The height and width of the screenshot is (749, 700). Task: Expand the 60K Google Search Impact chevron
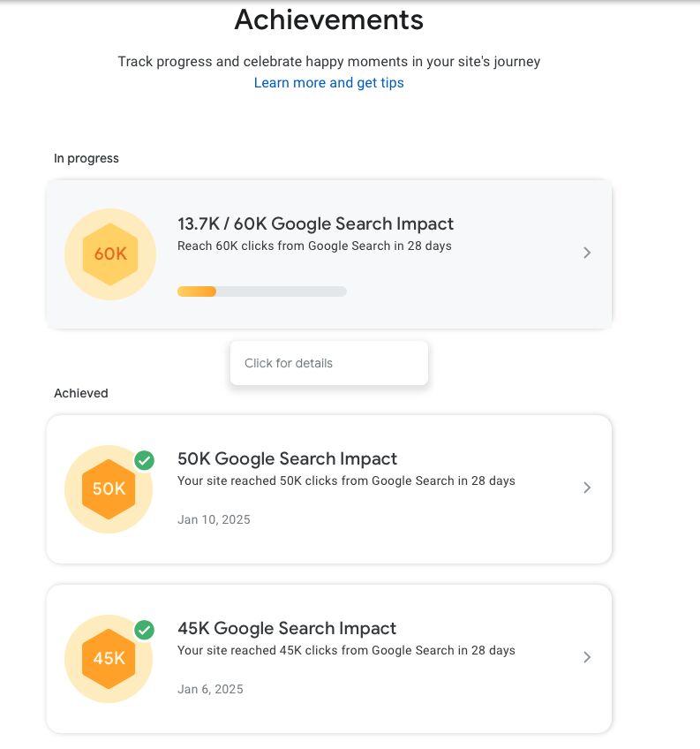pos(587,253)
